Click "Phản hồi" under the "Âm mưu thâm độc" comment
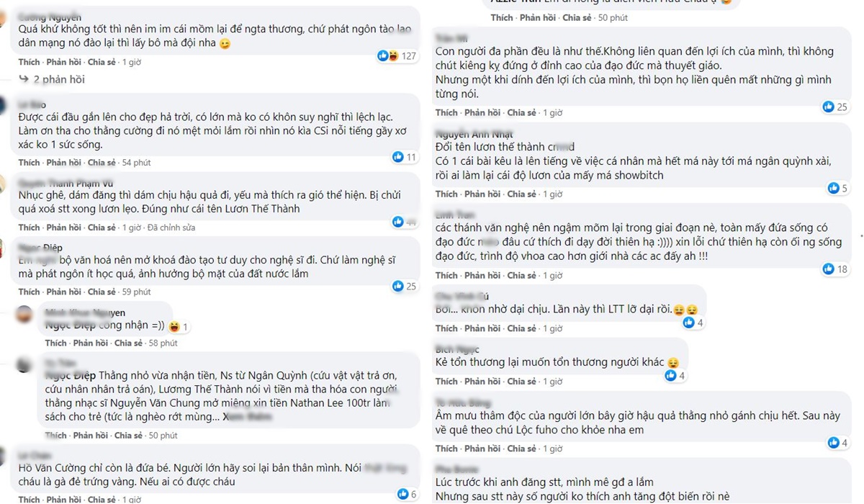The height and width of the screenshot is (504, 864). click(x=482, y=449)
